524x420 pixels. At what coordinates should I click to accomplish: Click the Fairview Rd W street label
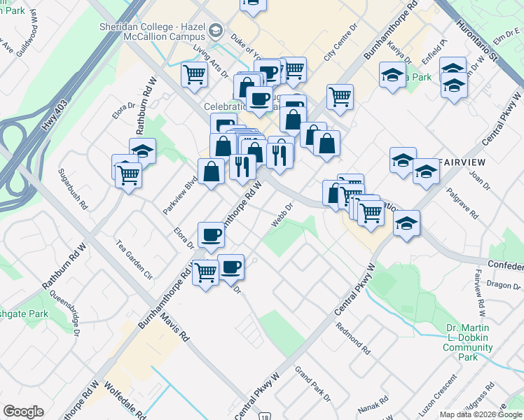(x=480, y=293)
